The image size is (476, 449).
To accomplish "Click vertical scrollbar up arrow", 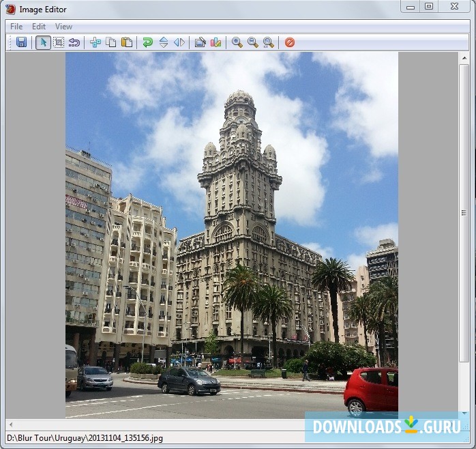I will click(464, 58).
